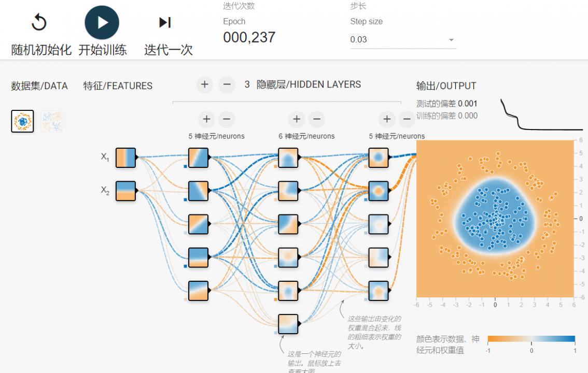
Task: Click first neuron in first hidden layer
Action: click(x=198, y=157)
